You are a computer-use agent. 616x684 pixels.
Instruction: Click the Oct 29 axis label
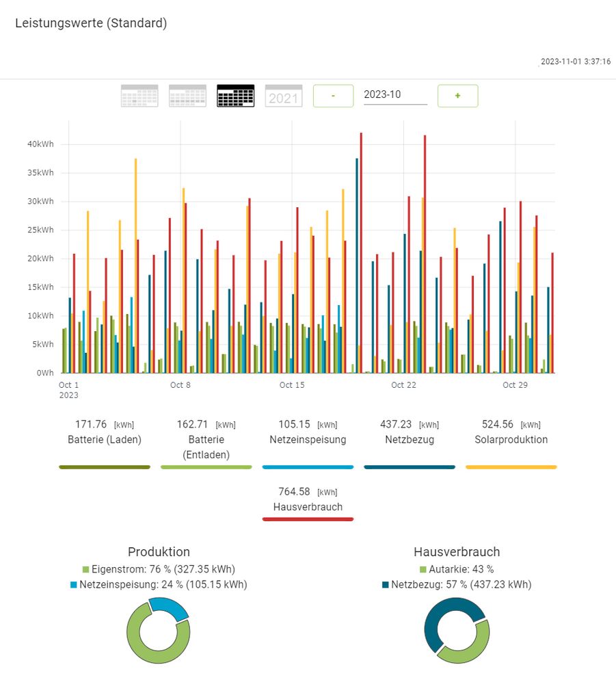click(x=515, y=385)
